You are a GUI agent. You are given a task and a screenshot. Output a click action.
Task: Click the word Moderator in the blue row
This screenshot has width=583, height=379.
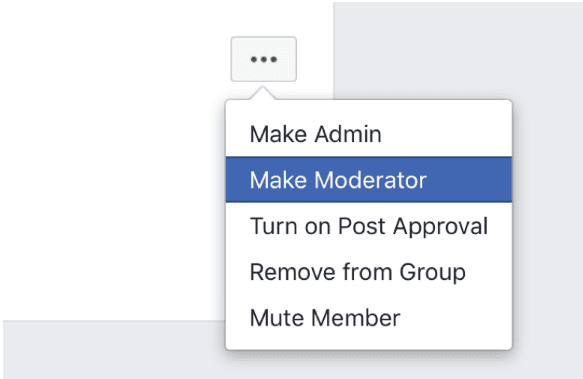[x=370, y=180]
